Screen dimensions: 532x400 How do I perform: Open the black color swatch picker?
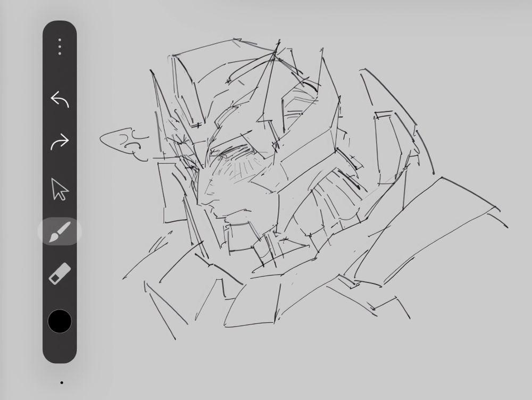(60, 321)
